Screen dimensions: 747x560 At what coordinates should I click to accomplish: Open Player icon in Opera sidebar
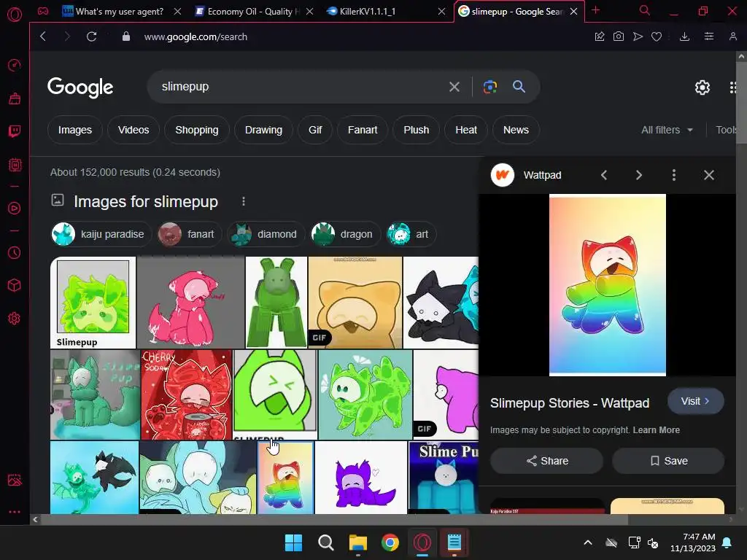[15, 208]
